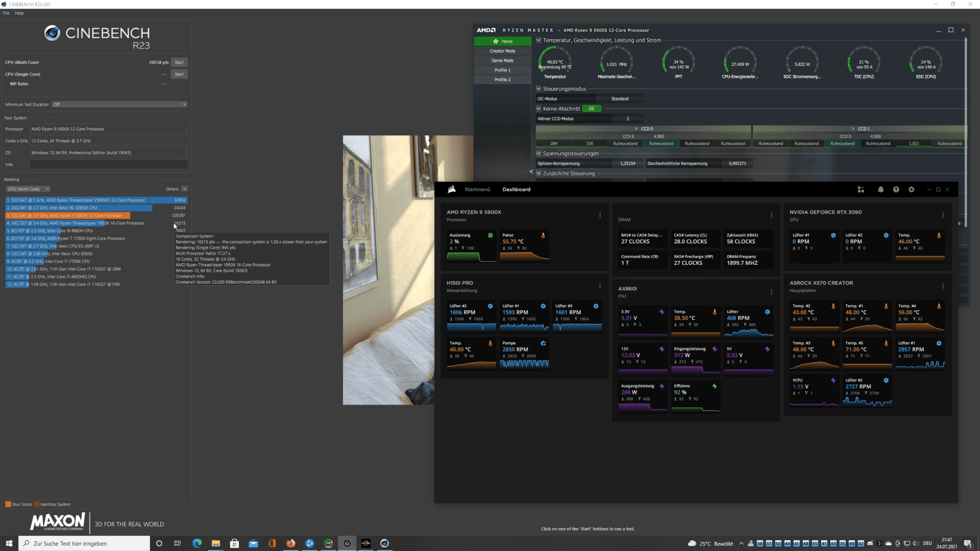Click lightning icon on the 3.3V tile
The image size is (980, 551).
pyautogui.click(x=661, y=312)
